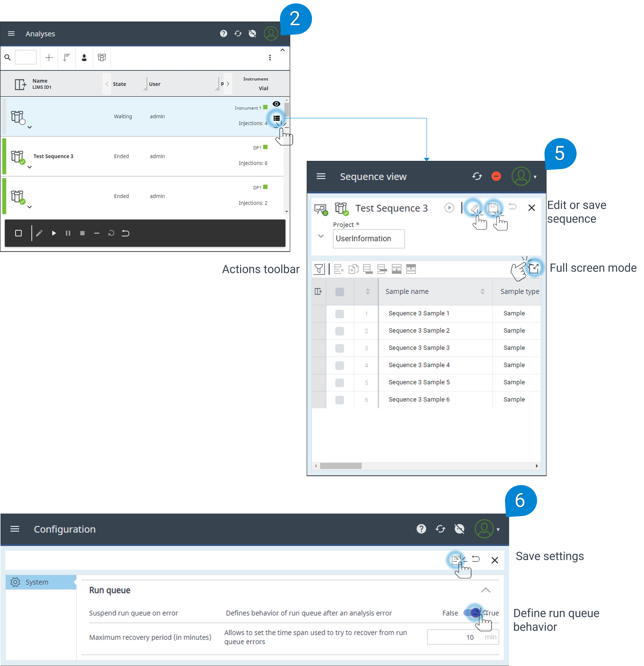Screen dimensions: 644x666
Task: Open the hamburger menu in Sequence view
Action: pos(321,176)
